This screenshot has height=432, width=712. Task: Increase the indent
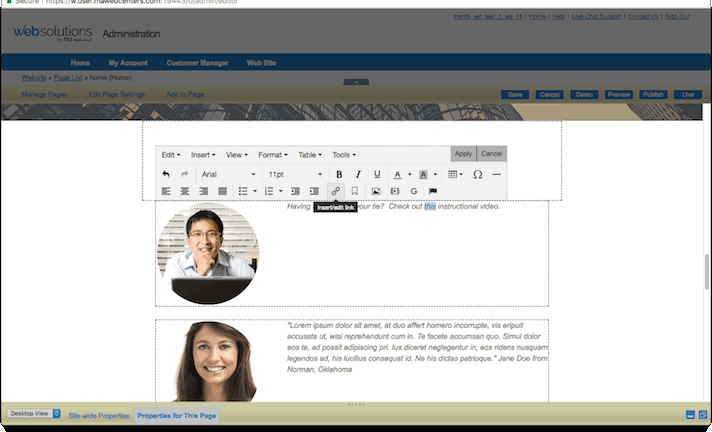[x=314, y=191]
